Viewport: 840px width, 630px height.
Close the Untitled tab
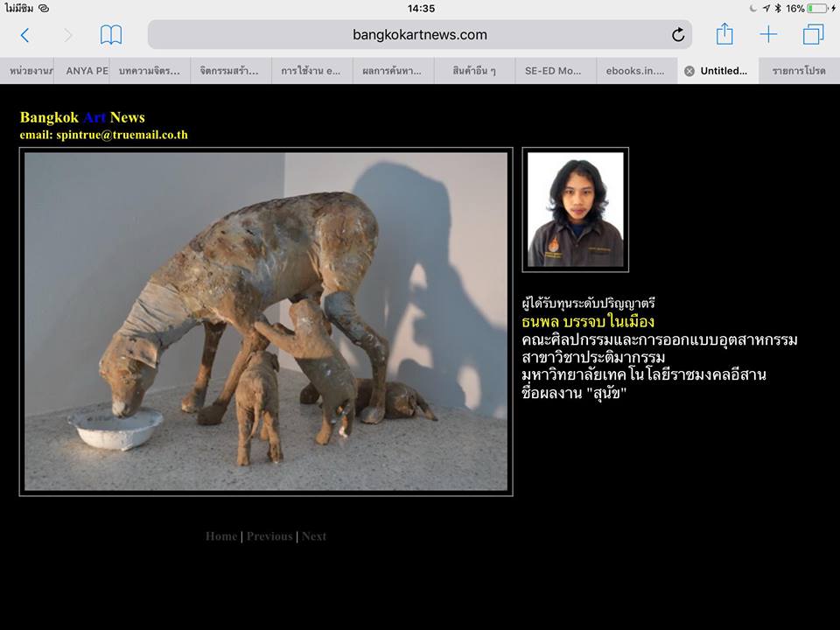click(689, 71)
